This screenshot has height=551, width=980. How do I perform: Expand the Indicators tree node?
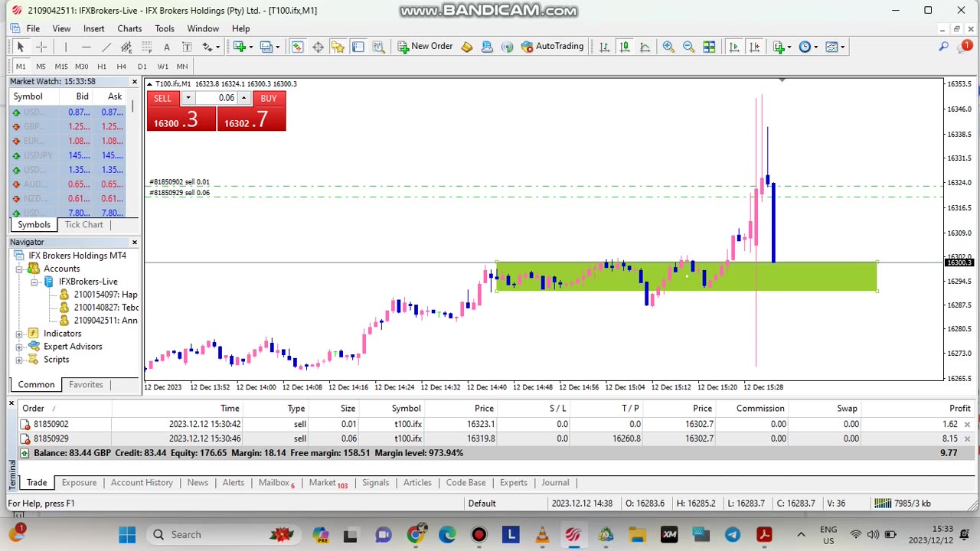[x=19, y=334]
